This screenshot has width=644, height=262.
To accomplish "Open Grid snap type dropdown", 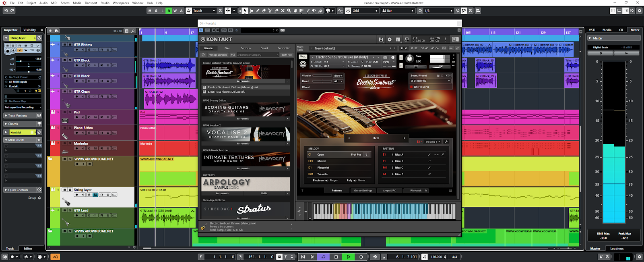I will [x=365, y=10].
